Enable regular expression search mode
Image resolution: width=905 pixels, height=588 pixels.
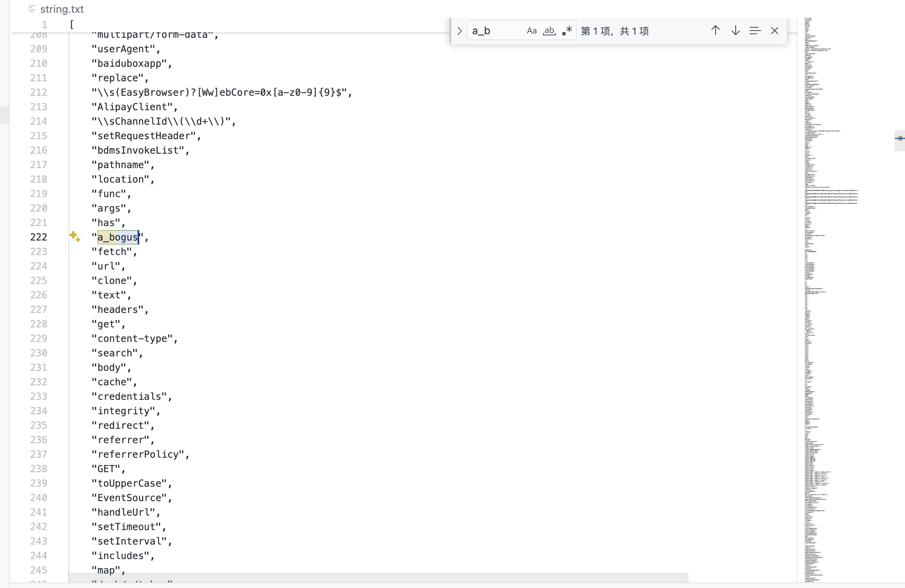tap(567, 31)
